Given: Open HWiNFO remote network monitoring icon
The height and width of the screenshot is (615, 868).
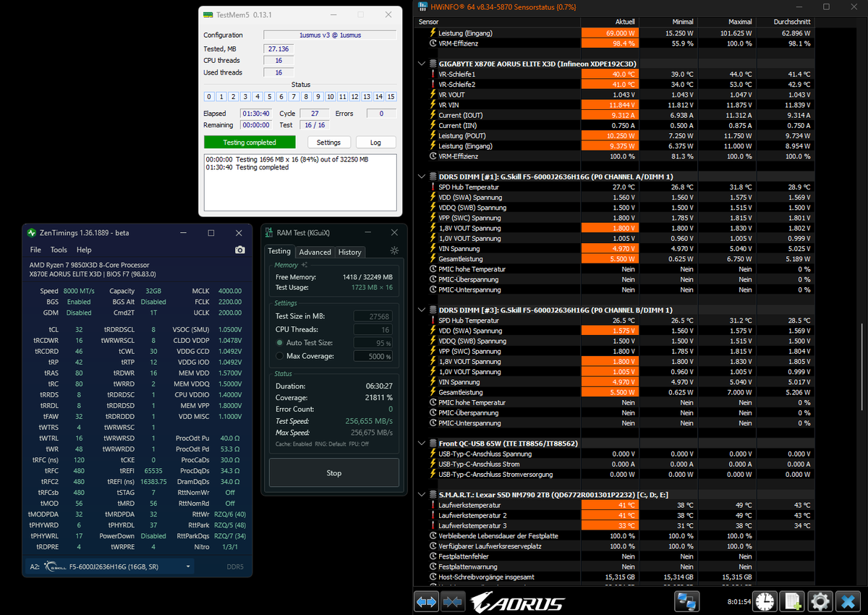Looking at the screenshot, I should (686, 602).
